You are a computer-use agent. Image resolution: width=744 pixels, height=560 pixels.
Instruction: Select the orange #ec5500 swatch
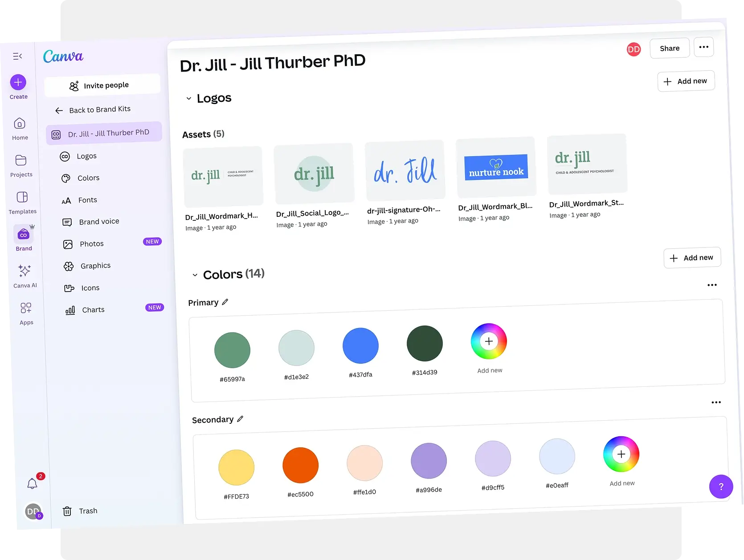[x=300, y=465]
